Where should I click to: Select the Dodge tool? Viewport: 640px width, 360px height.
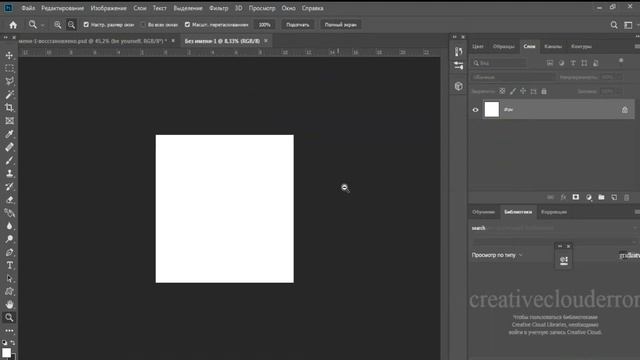coord(9,239)
